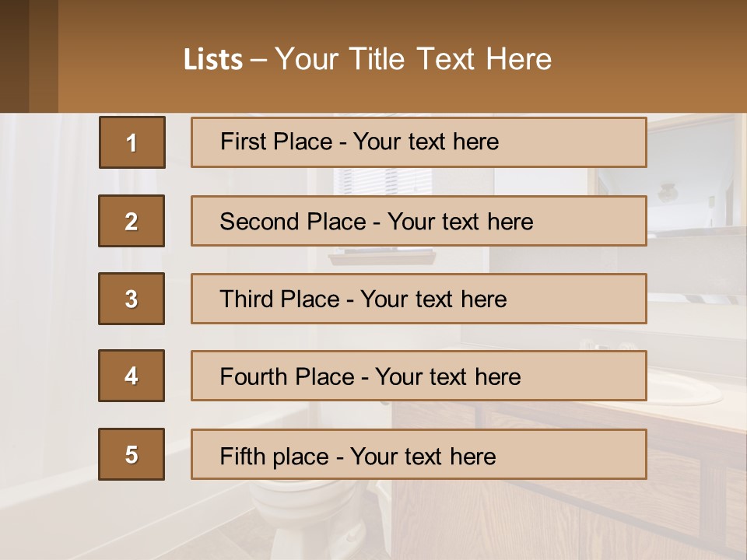Click the number 3 box

132,299
